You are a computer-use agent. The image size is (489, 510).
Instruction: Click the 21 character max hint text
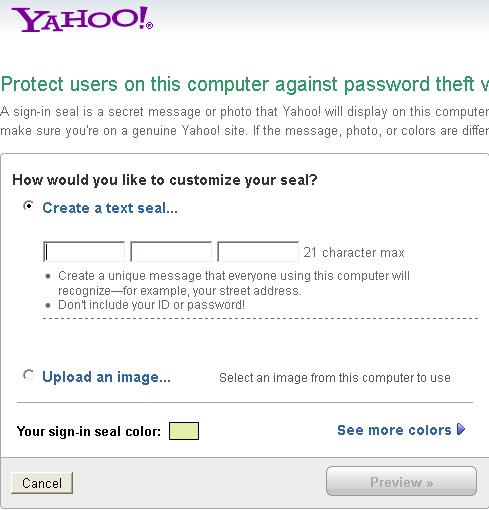[354, 253]
